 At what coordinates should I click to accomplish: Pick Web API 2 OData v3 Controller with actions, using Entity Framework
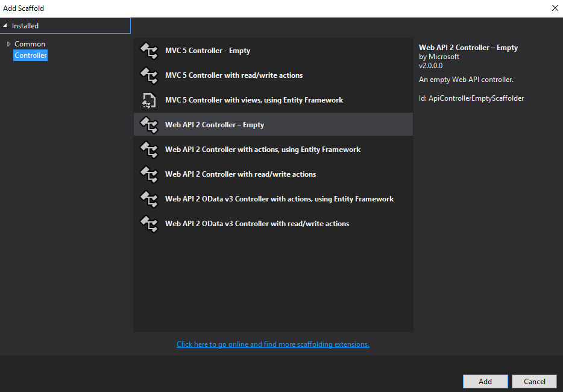click(x=273, y=199)
